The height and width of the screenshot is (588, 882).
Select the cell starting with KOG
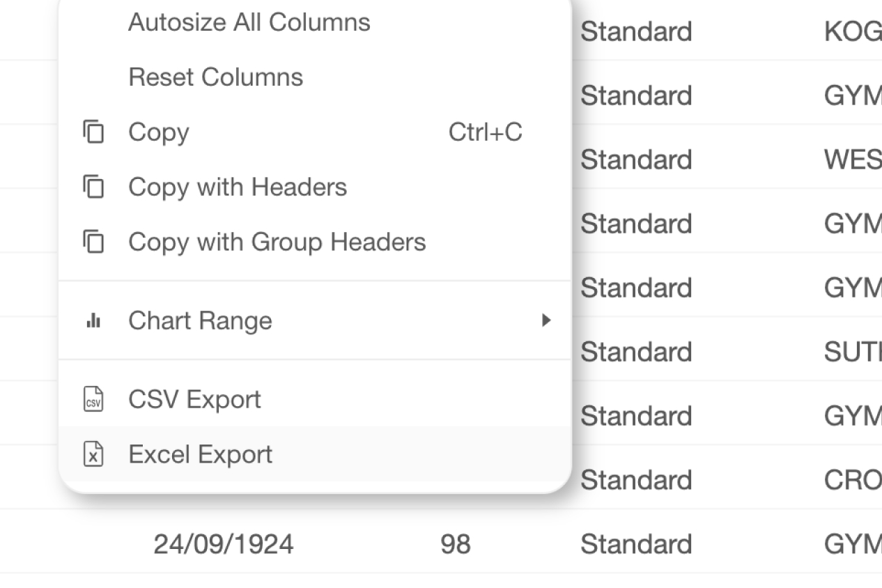coord(852,32)
